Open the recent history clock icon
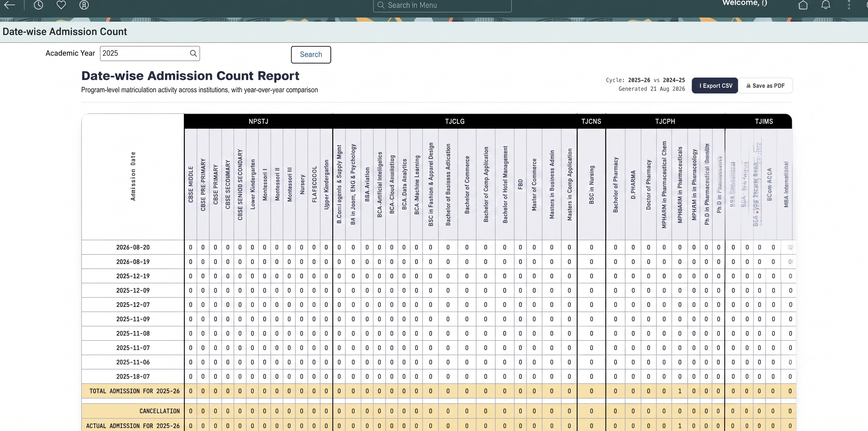Viewport: 868px width, 431px height. coord(38,5)
